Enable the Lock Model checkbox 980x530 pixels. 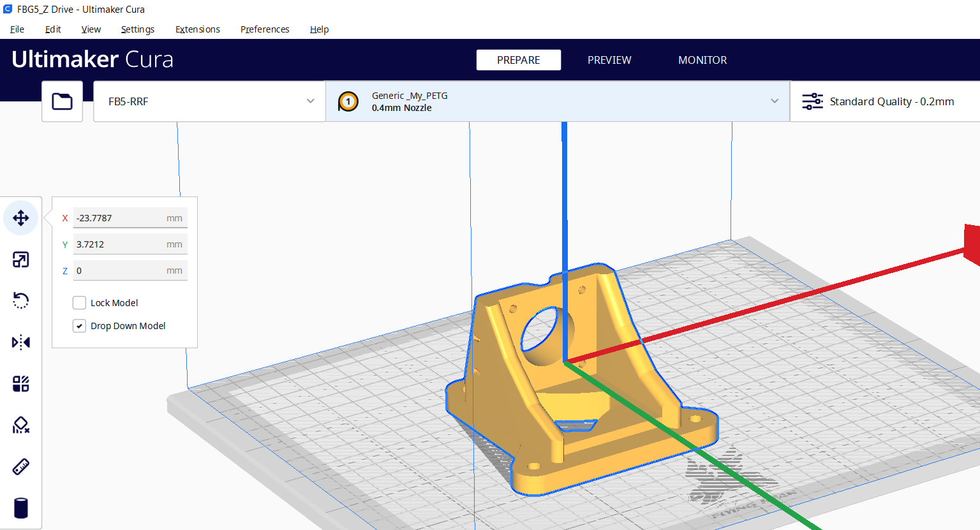[x=79, y=302]
